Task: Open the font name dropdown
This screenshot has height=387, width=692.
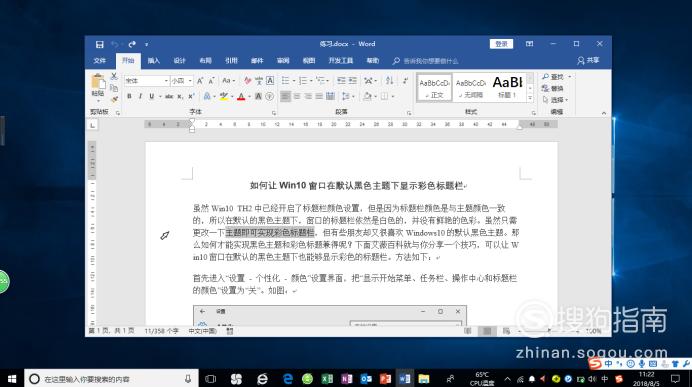Action: 166,81
